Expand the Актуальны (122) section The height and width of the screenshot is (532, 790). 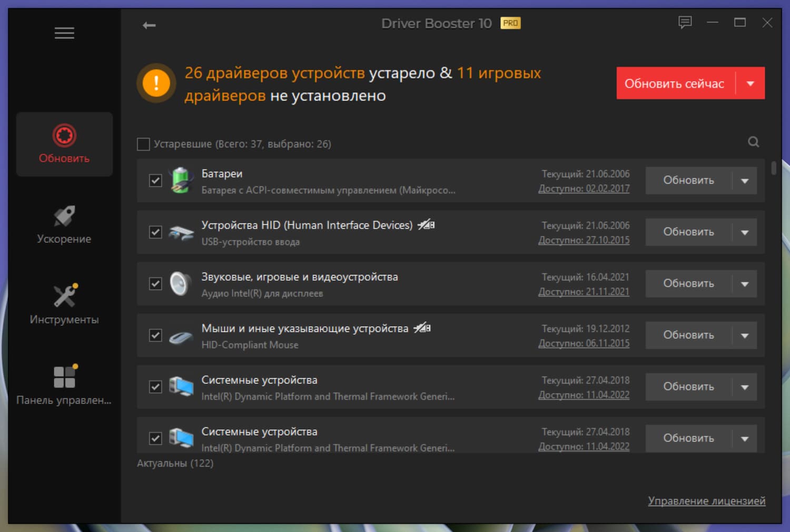pos(175,463)
